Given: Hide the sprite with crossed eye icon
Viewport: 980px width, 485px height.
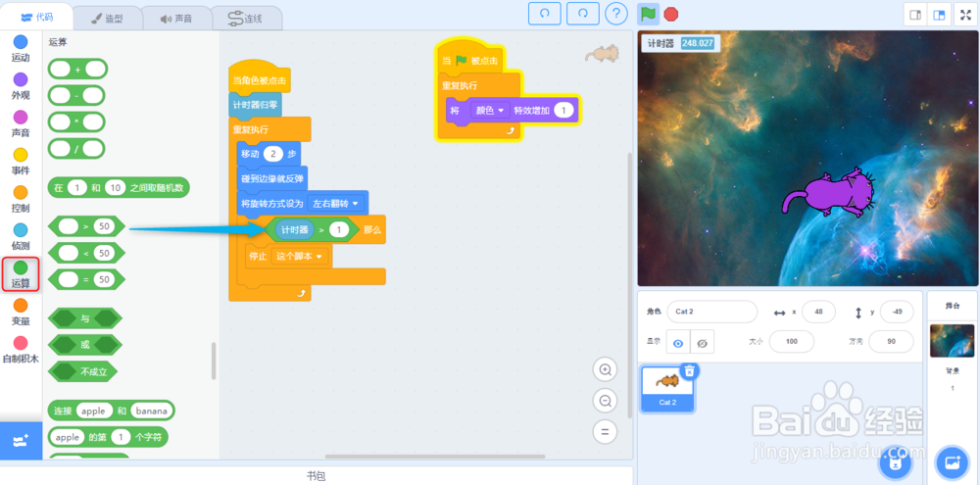Looking at the screenshot, I should pos(702,342).
